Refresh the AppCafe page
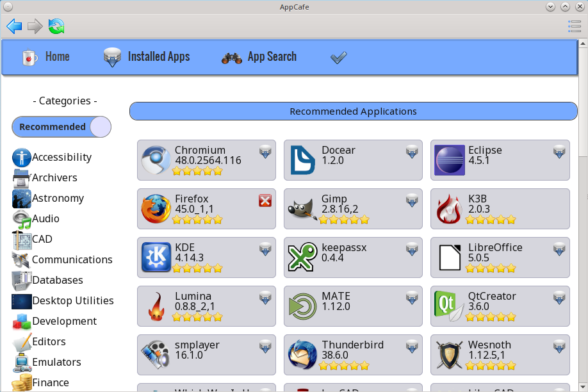This screenshot has height=392, width=588. tap(56, 26)
